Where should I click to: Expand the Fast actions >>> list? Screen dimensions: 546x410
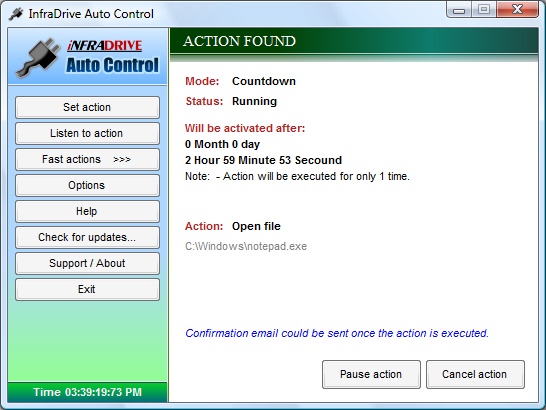tap(87, 159)
